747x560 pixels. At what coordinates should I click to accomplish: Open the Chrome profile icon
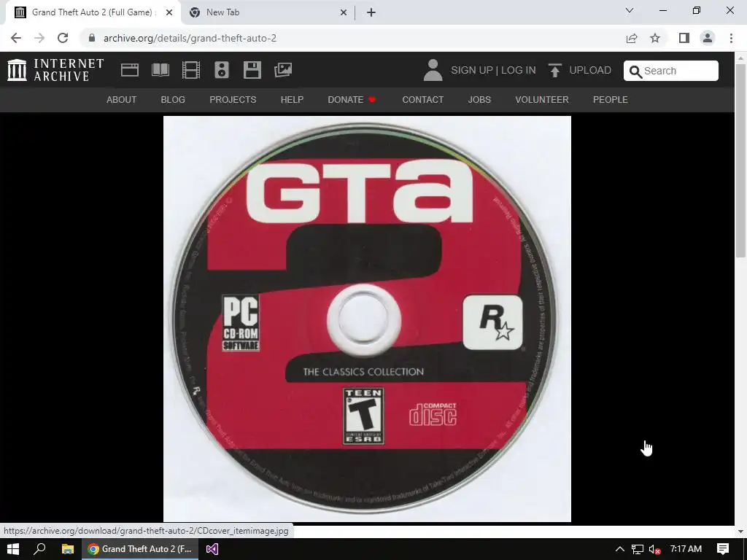708,38
